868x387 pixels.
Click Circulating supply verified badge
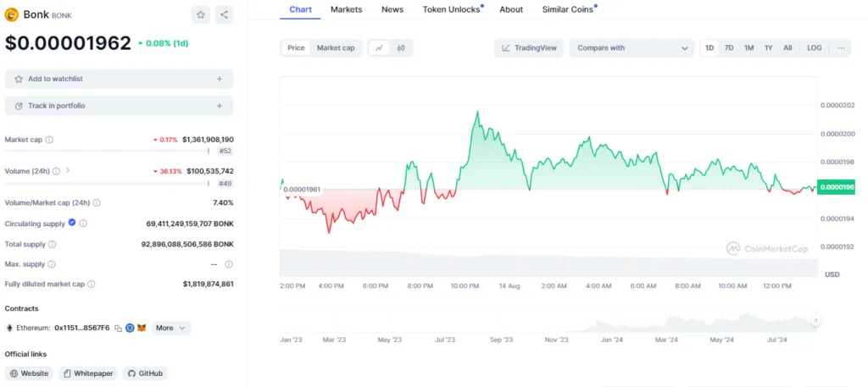pos(72,223)
